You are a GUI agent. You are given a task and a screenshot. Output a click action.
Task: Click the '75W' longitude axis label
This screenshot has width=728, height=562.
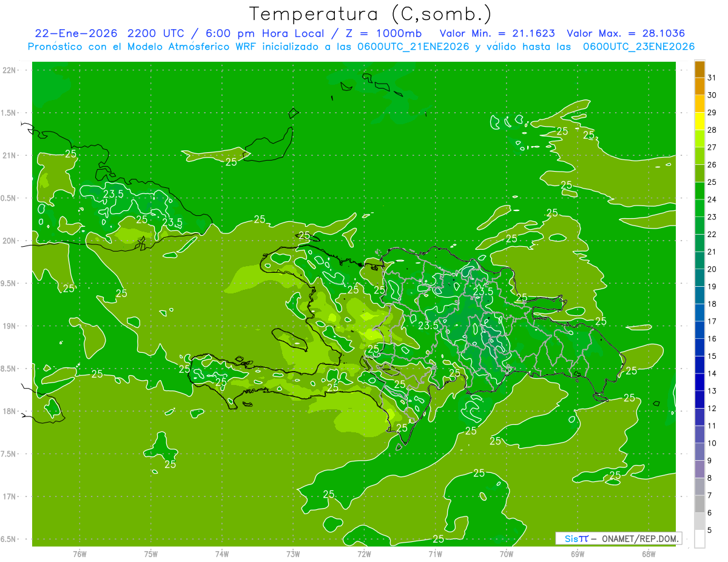click(x=151, y=554)
